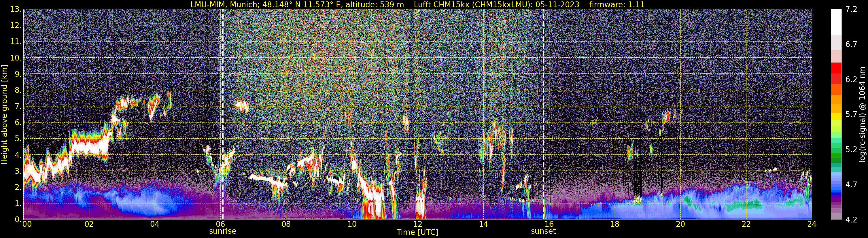Click the 'Time [UTC]' axis label

[417, 232]
